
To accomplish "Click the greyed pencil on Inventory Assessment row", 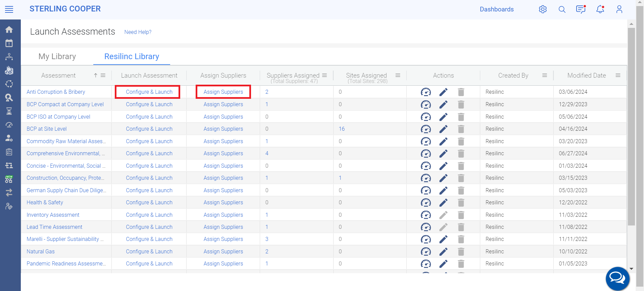I will 443,215.
